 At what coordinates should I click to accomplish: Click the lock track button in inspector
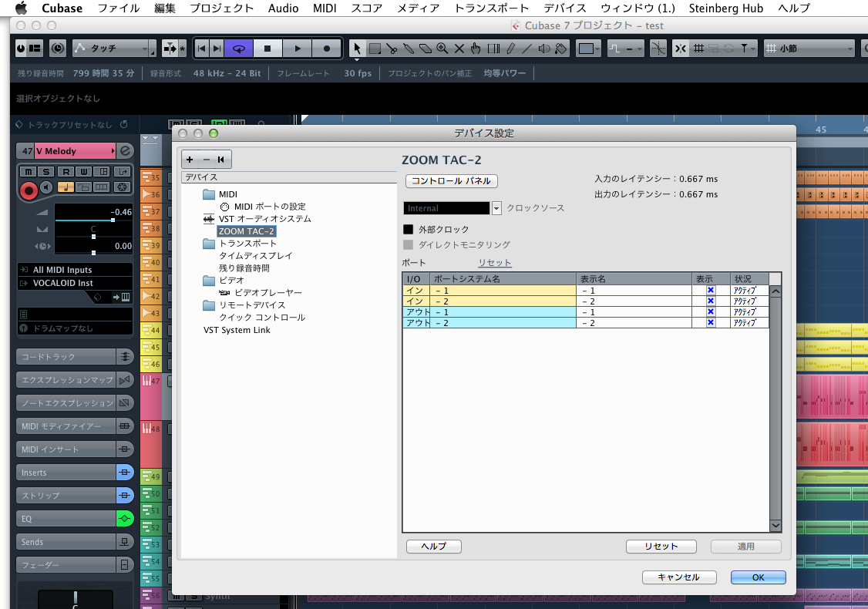point(83,187)
